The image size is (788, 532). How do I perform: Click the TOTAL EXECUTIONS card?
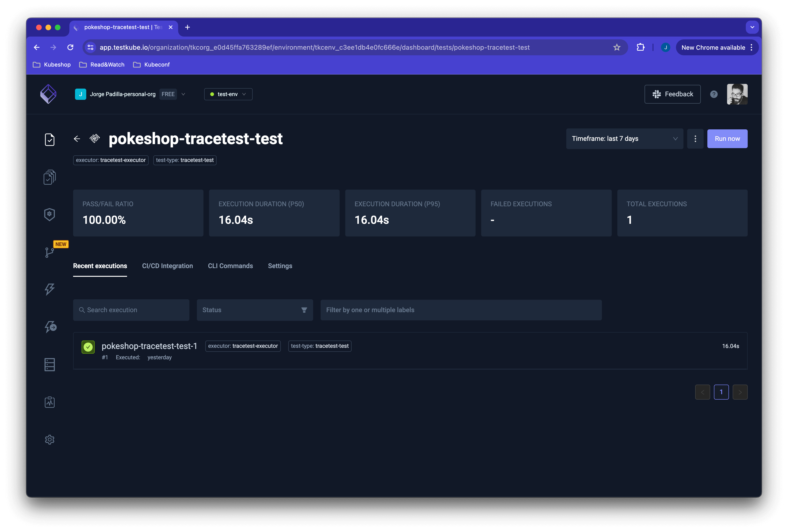682,213
